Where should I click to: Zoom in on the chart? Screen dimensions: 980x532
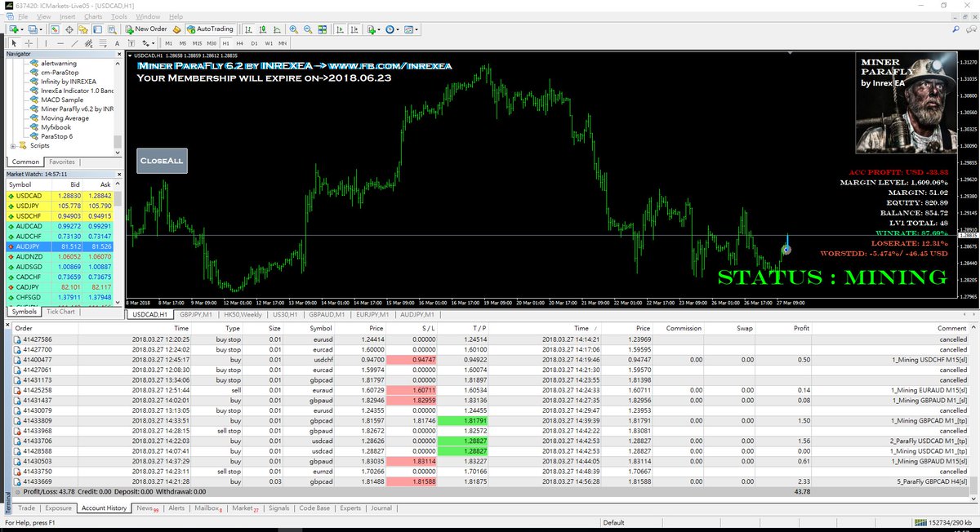(x=293, y=29)
